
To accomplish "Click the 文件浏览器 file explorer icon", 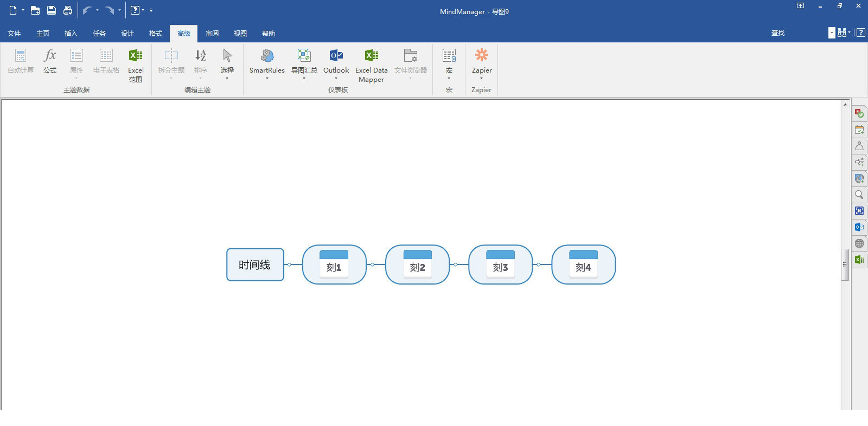I will pos(411,56).
